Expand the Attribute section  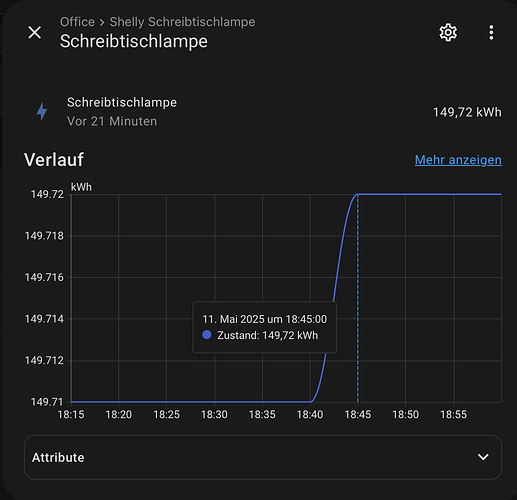pos(263,457)
